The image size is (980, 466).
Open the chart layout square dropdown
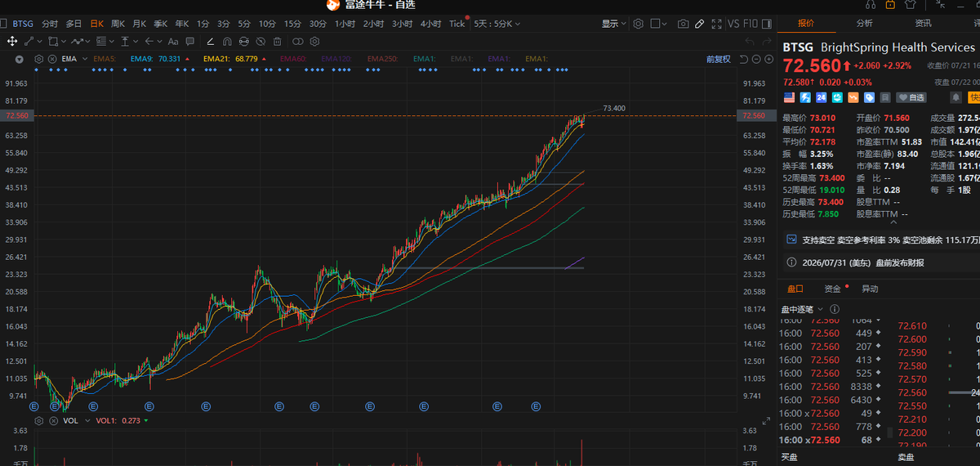(x=658, y=24)
